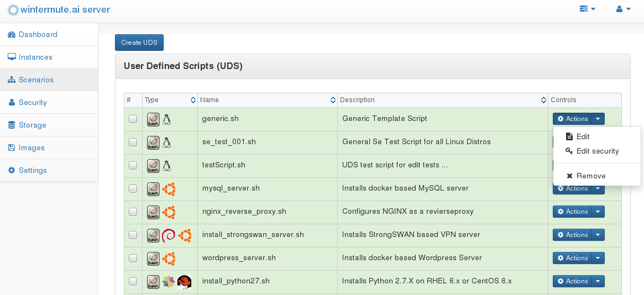Click the Create UDS button
This screenshot has height=295, width=644.
click(x=139, y=43)
